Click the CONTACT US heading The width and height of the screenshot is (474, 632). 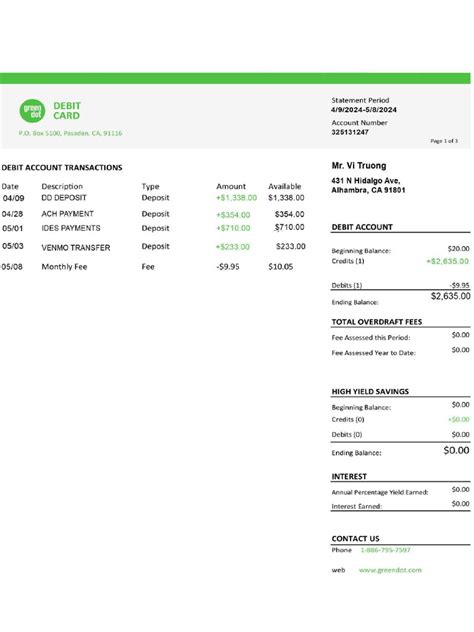355,538
